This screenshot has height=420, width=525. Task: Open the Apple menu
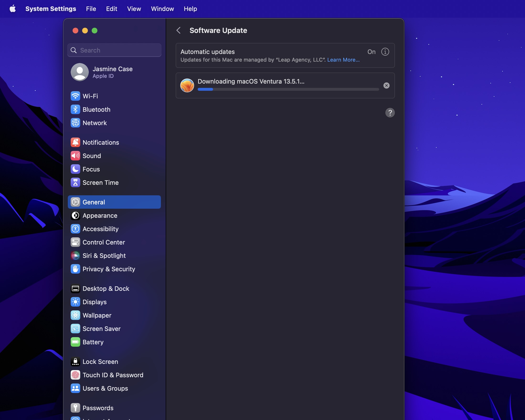pos(13,9)
